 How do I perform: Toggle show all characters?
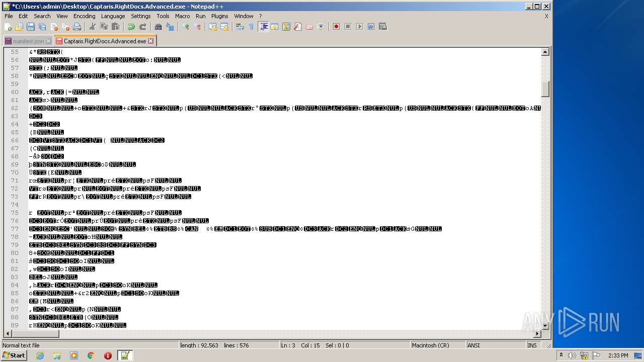tap(251, 27)
